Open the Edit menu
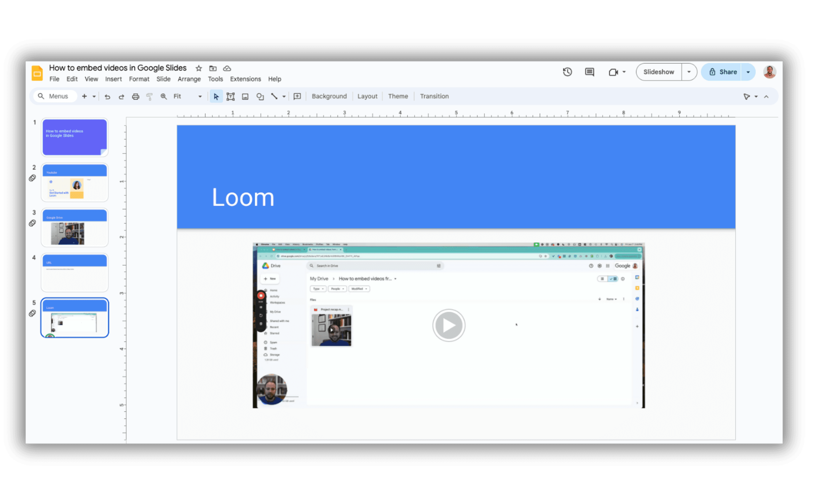The width and height of the screenshot is (819, 504). tap(72, 79)
